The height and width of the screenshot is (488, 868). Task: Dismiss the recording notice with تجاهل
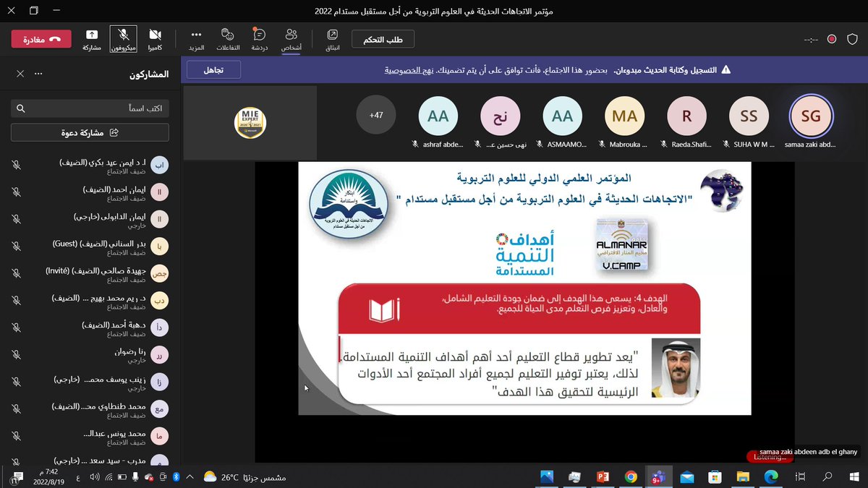(x=213, y=70)
